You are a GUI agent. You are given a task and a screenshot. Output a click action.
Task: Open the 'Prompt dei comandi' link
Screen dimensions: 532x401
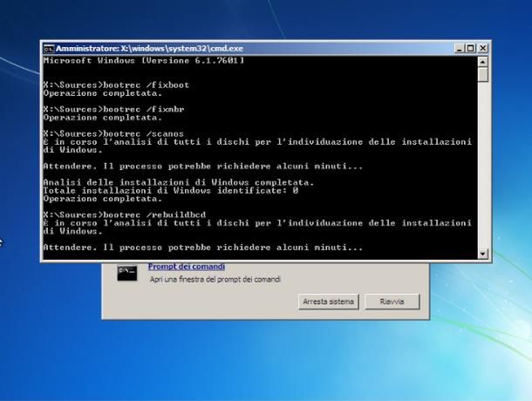click(187, 267)
